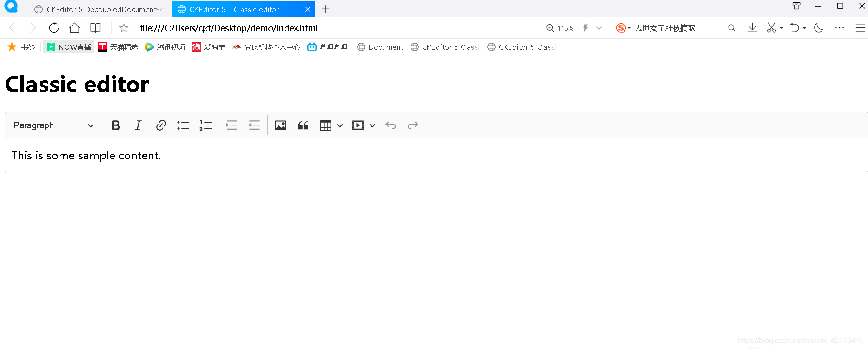Redo the last editor action
Screen dimensions: 868x349
(413, 125)
